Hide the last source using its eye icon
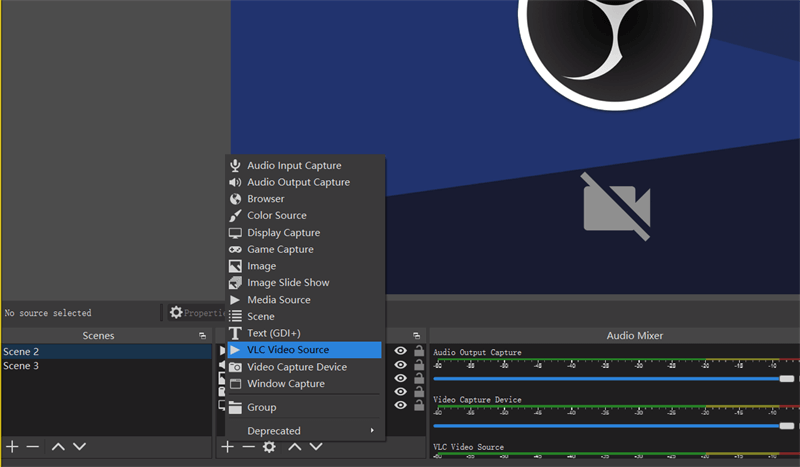800x467 pixels. pos(400,405)
